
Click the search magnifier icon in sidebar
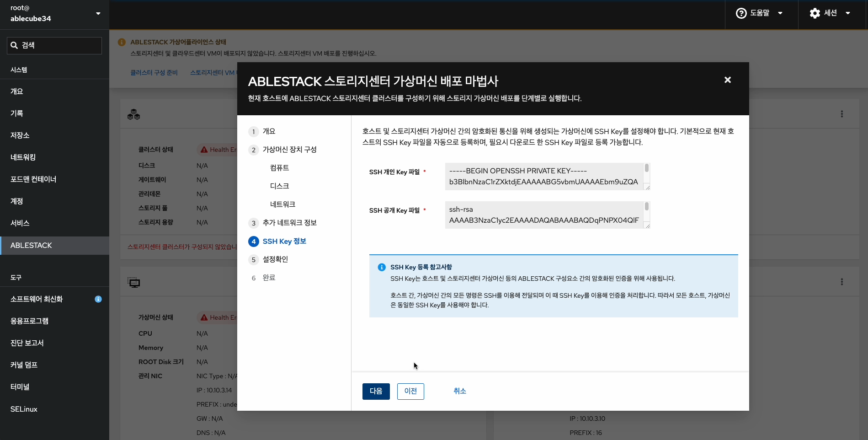point(14,44)
